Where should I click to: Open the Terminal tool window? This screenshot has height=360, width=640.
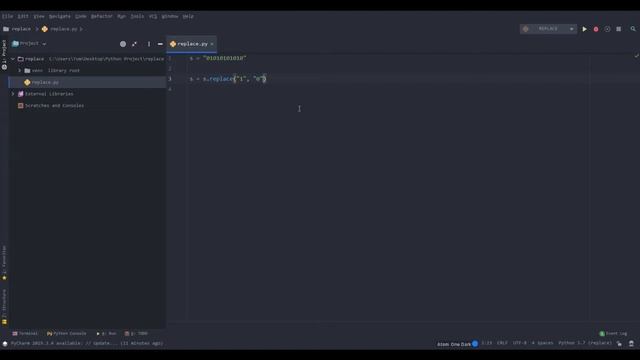coord(25,333)
